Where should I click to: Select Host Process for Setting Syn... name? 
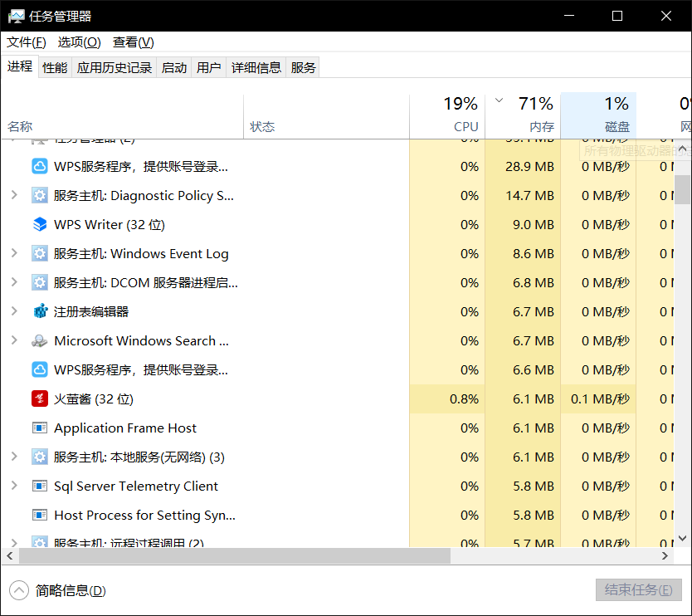click(x=144, y=516)
